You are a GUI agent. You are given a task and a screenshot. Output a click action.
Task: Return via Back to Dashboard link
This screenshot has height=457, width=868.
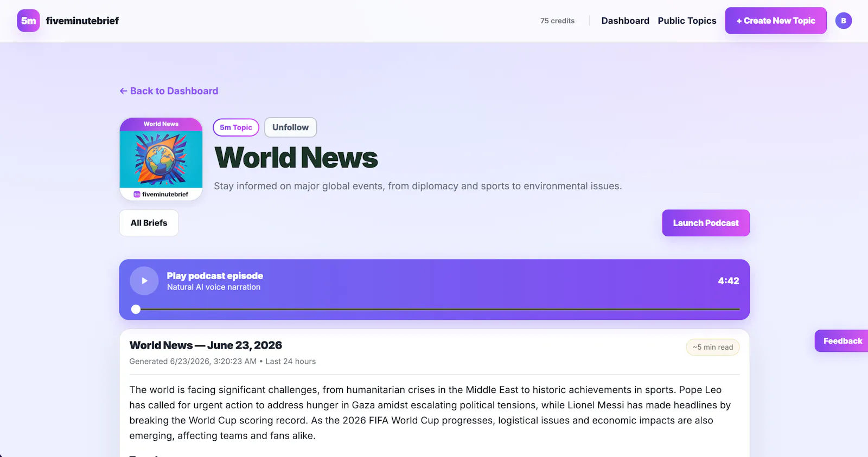tap(169, 91)
